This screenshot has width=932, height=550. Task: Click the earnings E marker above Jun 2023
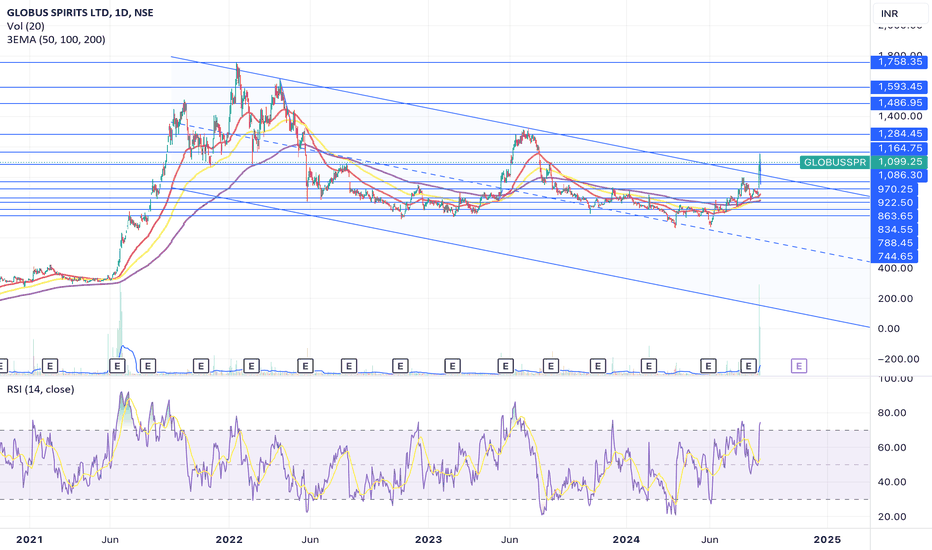point(505,366)
